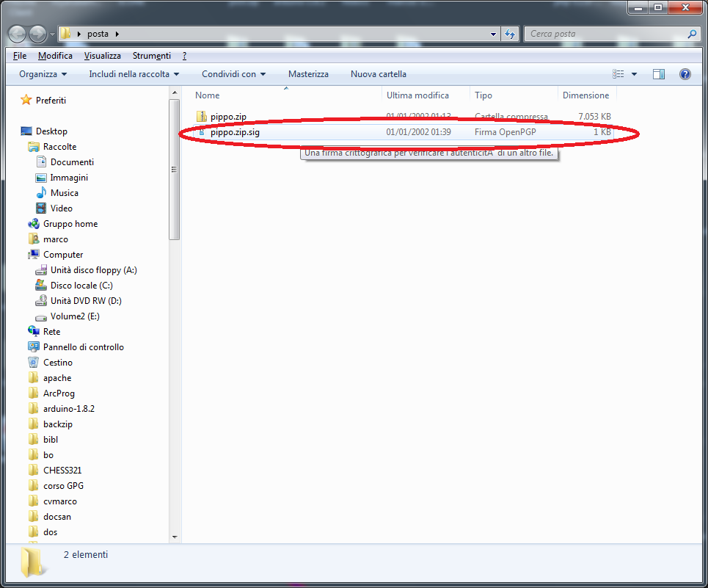This screenshot has height=588, width=708.
Task: Click the change view icon
Action: 618,74
